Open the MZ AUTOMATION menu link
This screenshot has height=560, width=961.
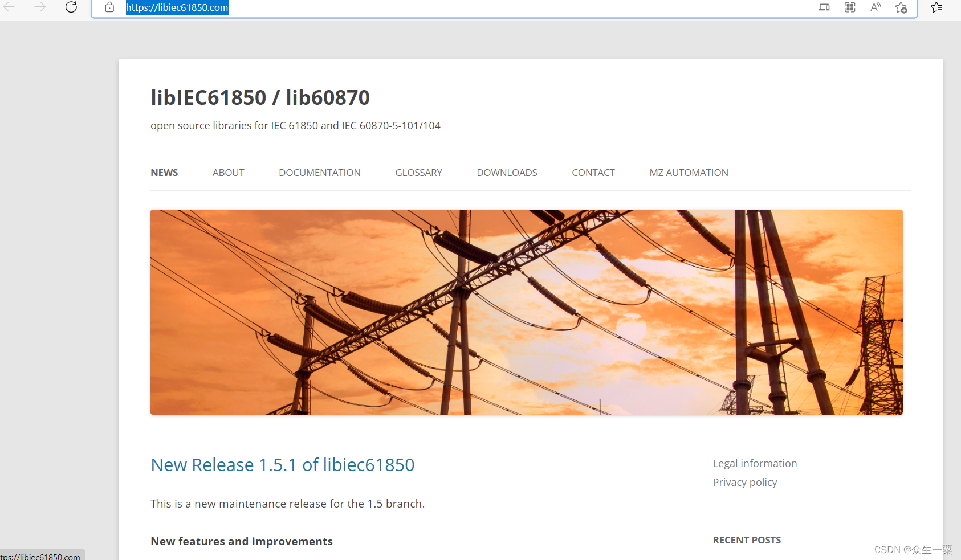coord(689,173)
